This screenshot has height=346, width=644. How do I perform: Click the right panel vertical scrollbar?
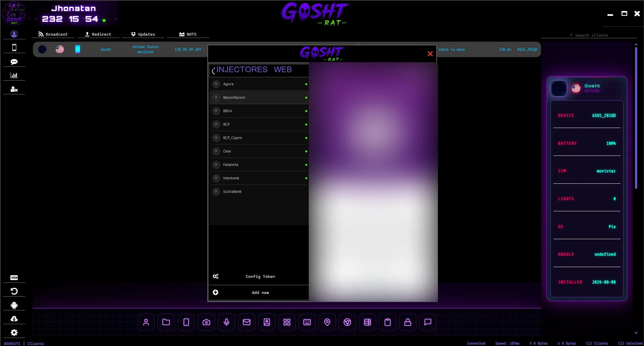636,118
